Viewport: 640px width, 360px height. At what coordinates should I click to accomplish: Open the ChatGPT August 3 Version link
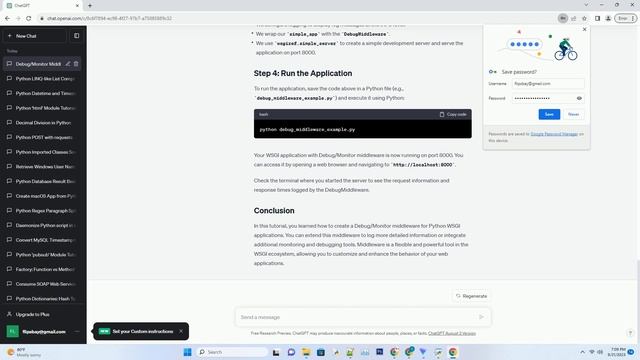pyautogui.click(x=452, y=333)
